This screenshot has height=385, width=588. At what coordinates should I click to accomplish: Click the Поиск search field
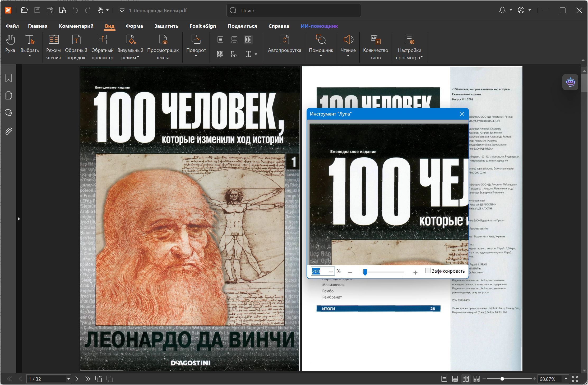click(294, 10)
